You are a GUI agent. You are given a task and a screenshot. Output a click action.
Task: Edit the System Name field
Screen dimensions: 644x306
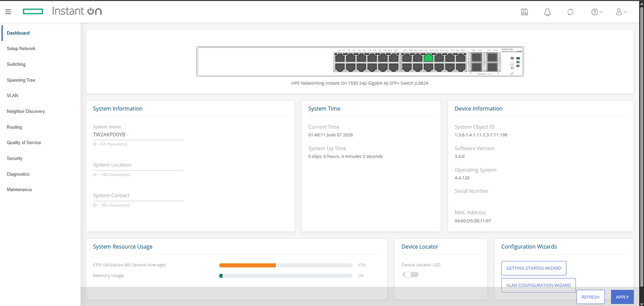tap(138, 135)
